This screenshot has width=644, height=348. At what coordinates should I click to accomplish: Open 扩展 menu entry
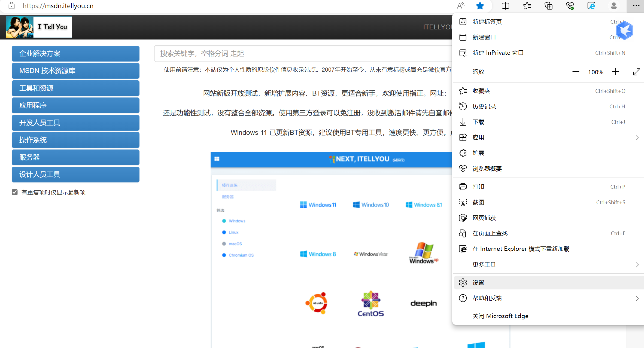click(x=548, y=153)
